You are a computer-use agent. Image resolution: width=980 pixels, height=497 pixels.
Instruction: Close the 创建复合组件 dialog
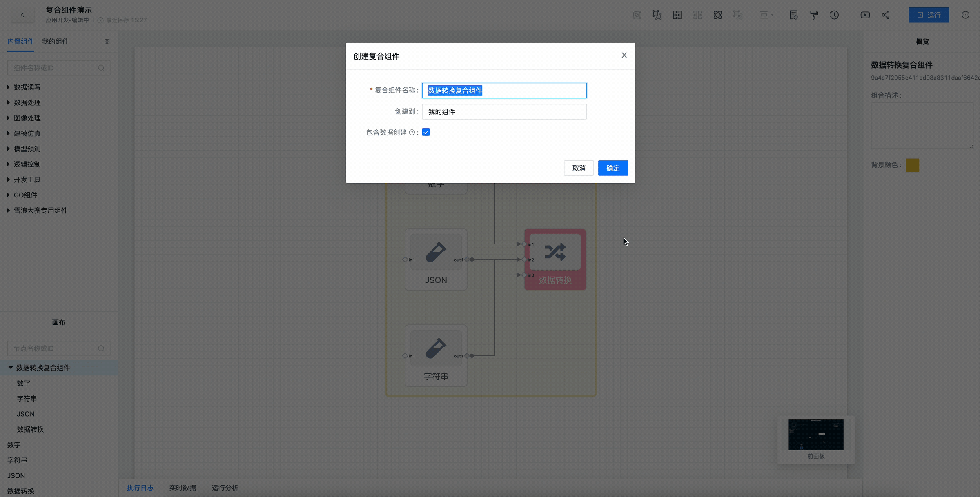624,55
